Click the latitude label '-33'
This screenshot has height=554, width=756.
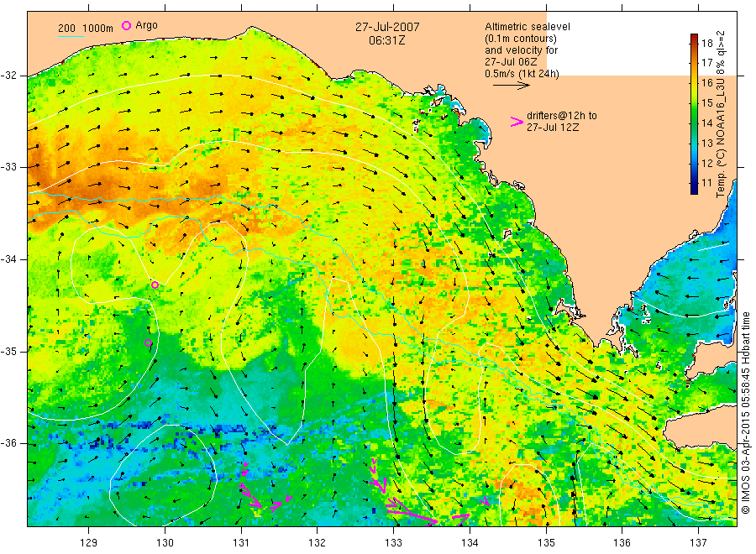pos(8,167)
